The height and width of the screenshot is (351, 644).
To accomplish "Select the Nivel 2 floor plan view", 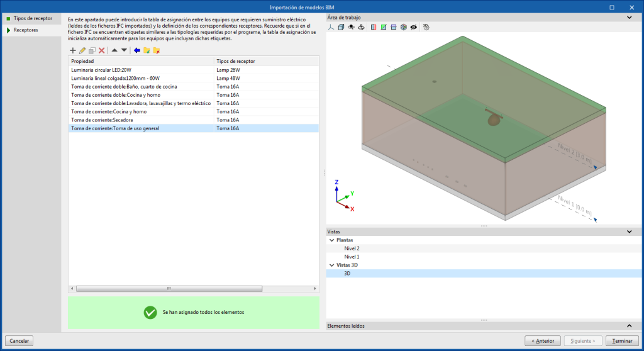I will [352, 248].
